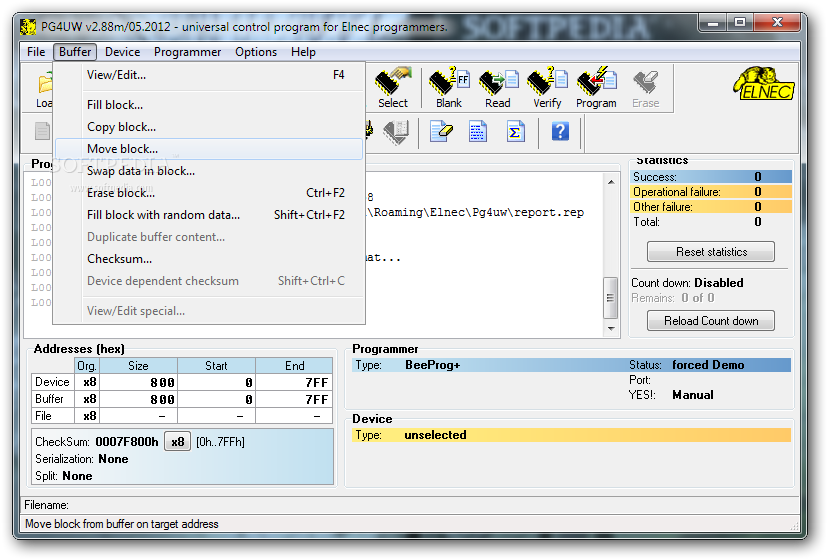828x560 pixels.
Task: Click the CheckSum value 0007F800h
Action: click(127, 442)
